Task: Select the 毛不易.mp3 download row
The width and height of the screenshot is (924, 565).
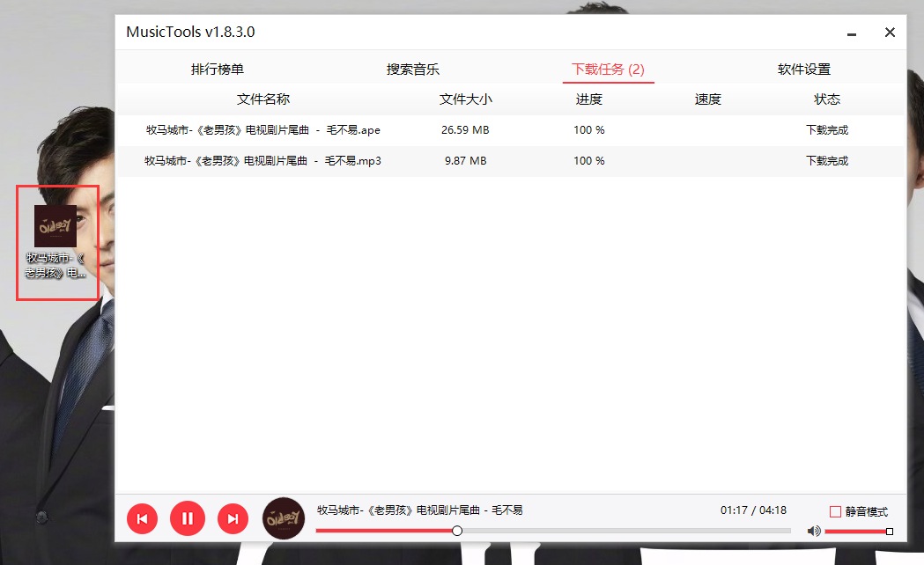Action: (263, 161)
